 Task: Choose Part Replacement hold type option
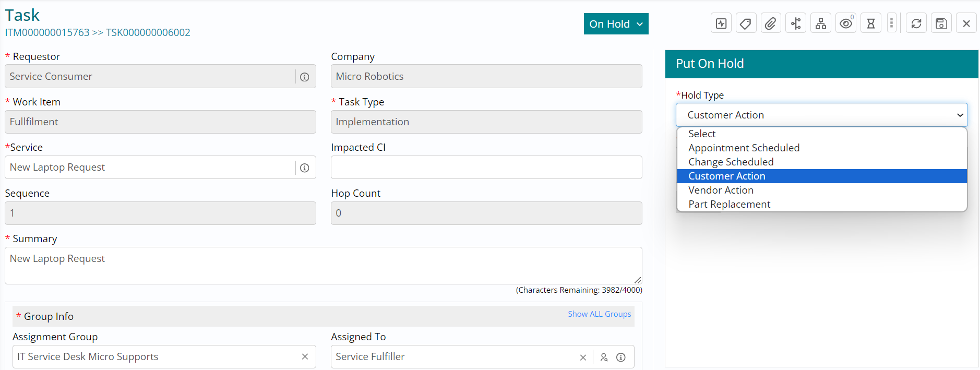[x=729, y=205]
